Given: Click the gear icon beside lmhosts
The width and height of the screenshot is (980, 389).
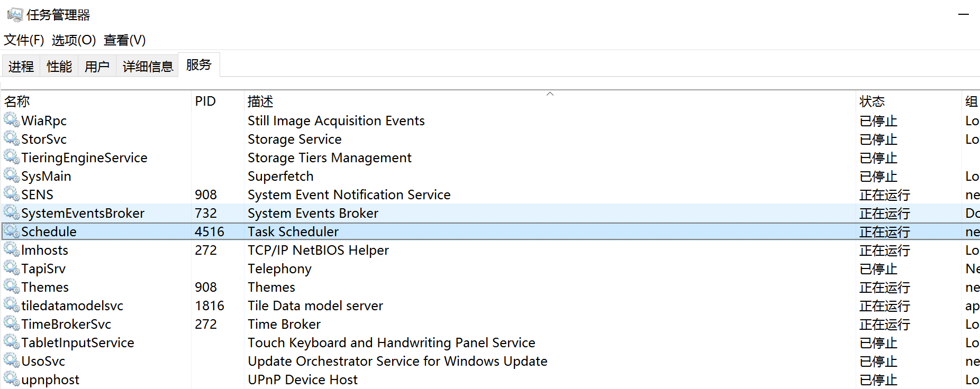Looking at the screenshot, I should (x=12, y=249).
